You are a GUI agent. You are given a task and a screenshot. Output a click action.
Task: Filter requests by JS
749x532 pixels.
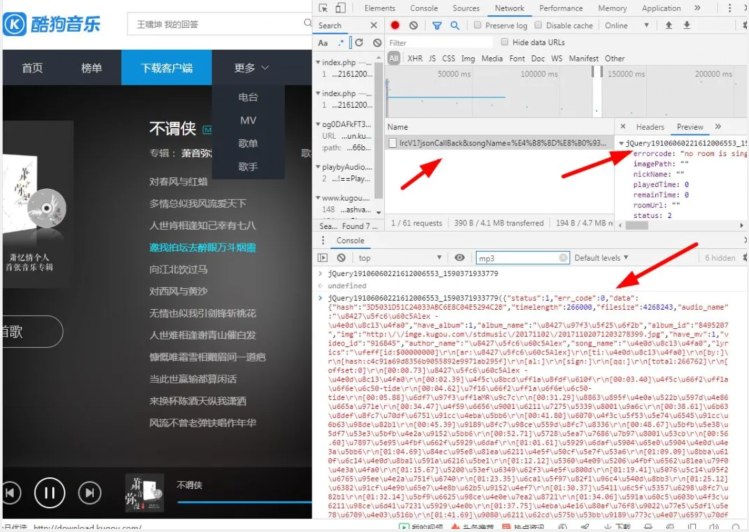(432, 58)
